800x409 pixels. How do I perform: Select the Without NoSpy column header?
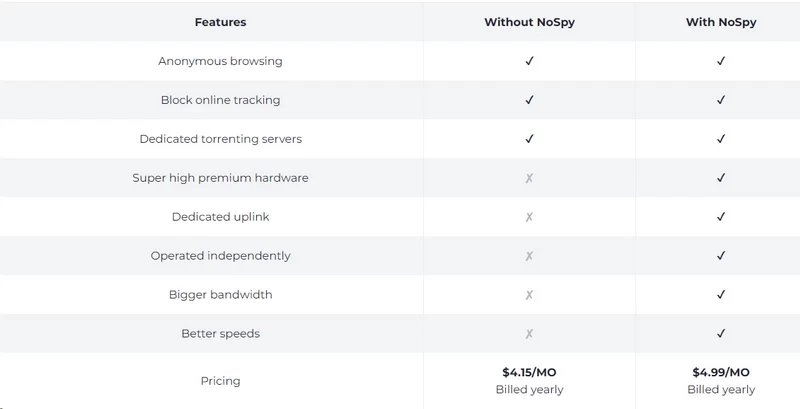[529, 22]
